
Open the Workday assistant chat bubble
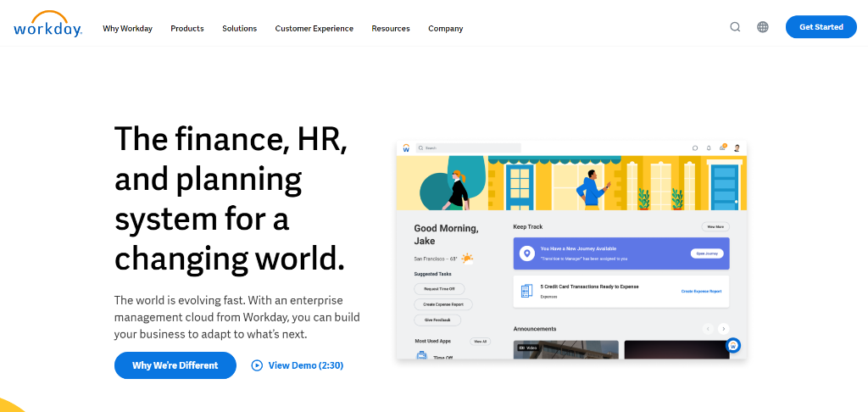coord(733,345)
